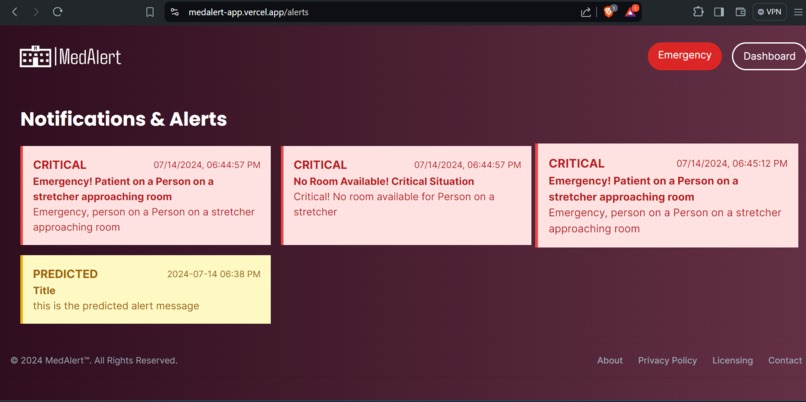This screenshot has width=806, height=402.
Task: Click the MedAlert hospital logo
Action: click(35, 57)
